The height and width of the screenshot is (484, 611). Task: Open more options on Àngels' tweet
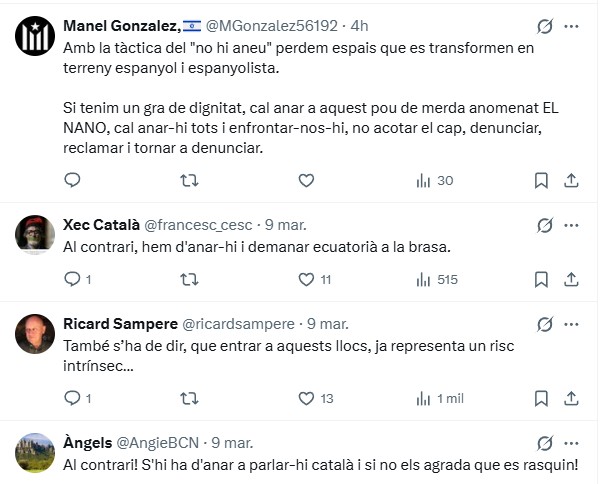tap(571, 443)
